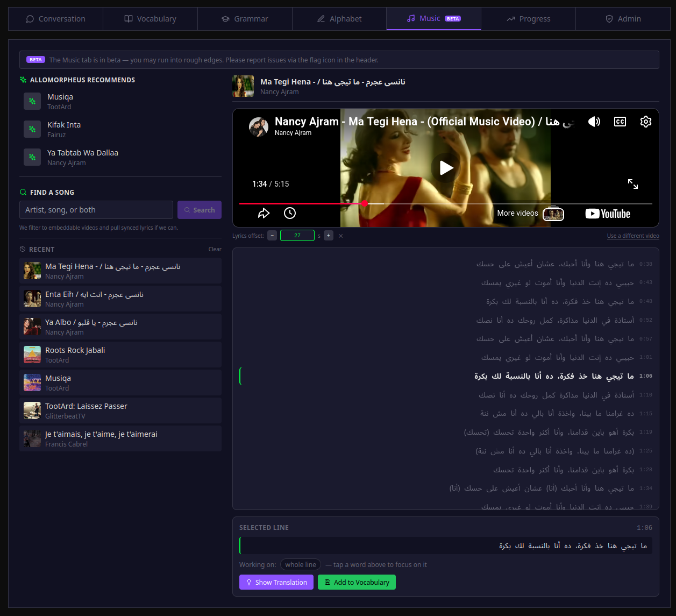Seek on the video progress bar

(446, 203)
